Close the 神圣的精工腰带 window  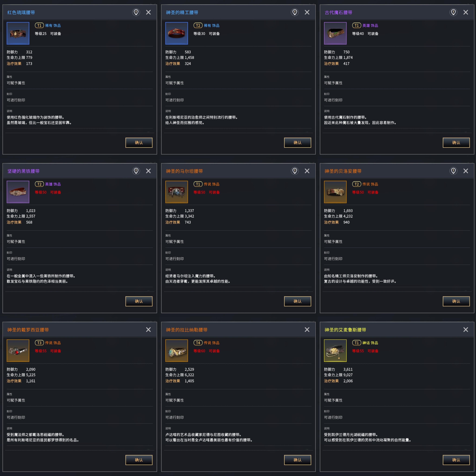(x=307, y=12)
